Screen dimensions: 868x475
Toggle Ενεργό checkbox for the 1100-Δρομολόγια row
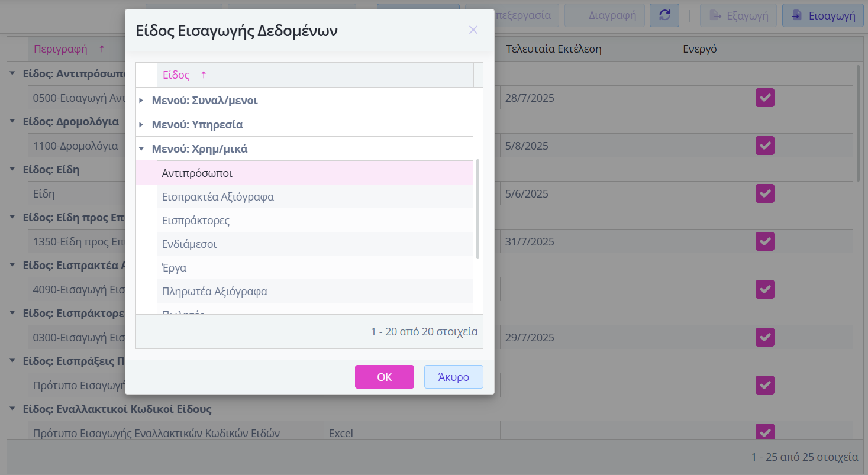[x=764, y=146]
